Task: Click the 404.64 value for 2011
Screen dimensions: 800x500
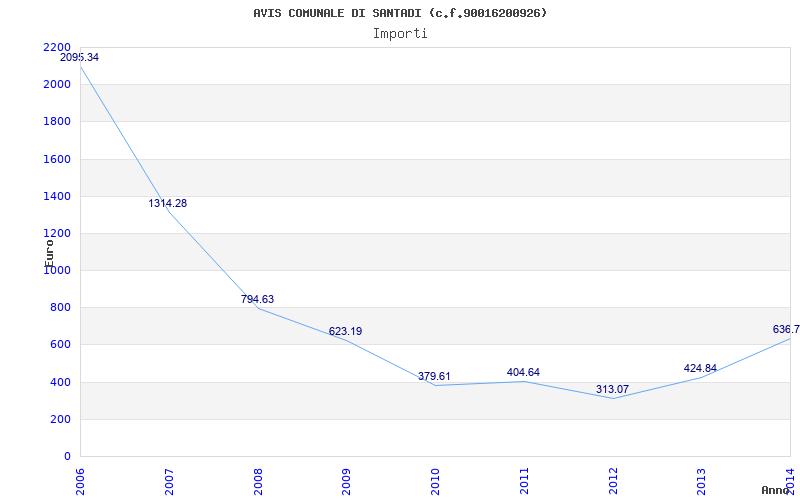Action: [x=523, y=373]
